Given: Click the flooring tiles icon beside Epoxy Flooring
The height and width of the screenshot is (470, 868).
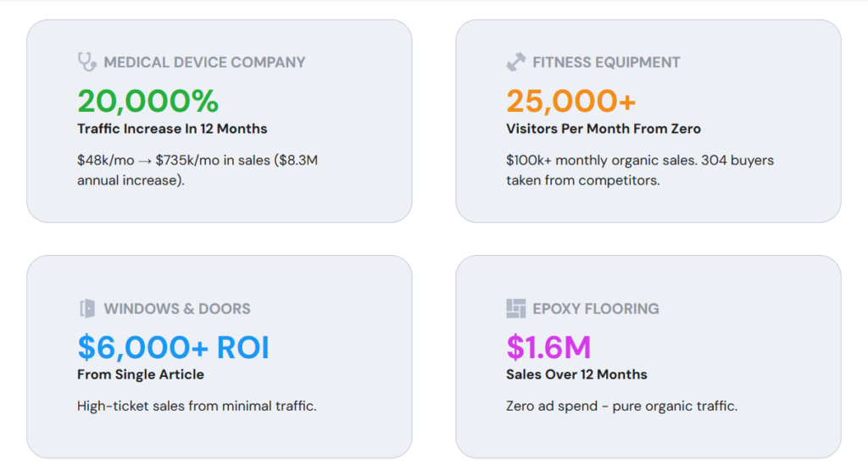Looking at the screenshot, I should 516,308.
